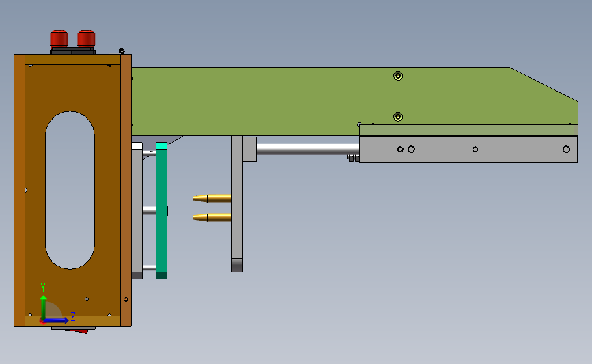Select the bottom standoff between gray and teal plates

tap(149, 267)
